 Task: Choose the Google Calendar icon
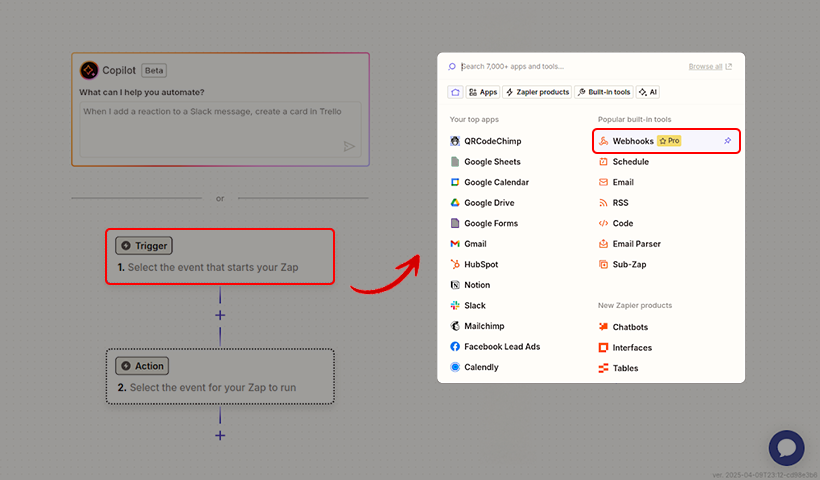coord(455,182)
